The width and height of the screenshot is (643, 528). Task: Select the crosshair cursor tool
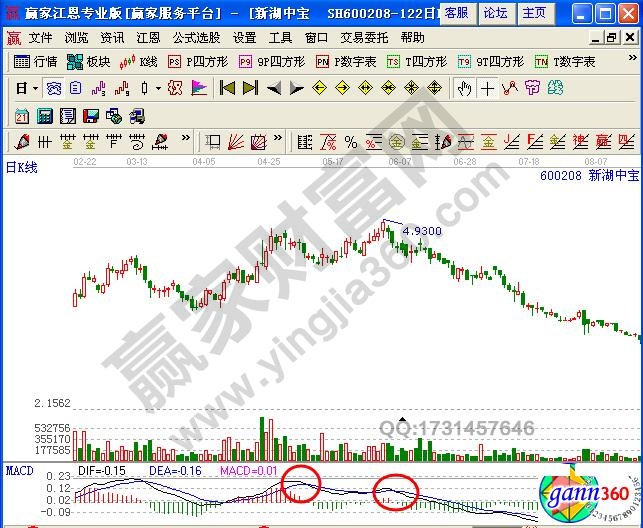tap(487, 88)
